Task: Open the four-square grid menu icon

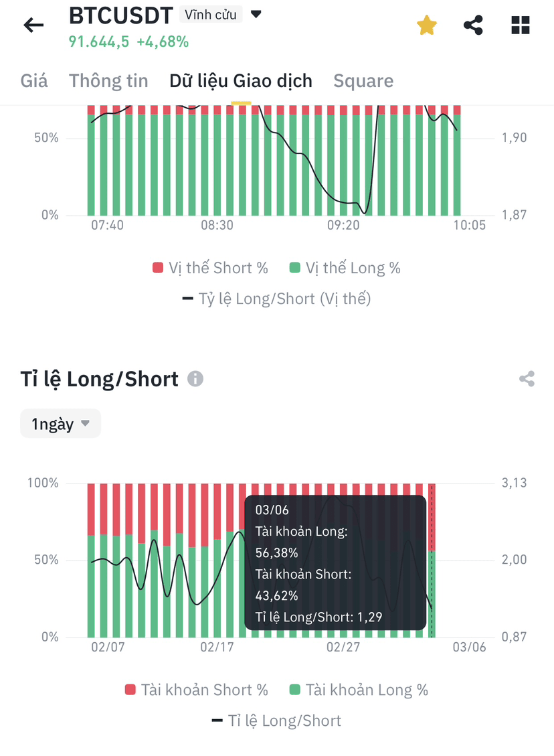Action: [521, 25]
